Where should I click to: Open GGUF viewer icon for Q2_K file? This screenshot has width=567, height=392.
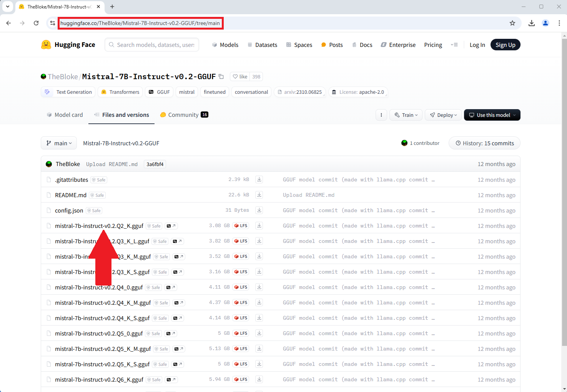pyautogui.click(x=171, y=226)
